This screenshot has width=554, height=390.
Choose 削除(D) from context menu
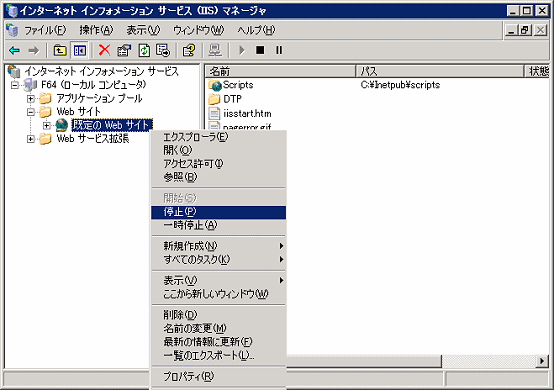(x=218, y=314)
